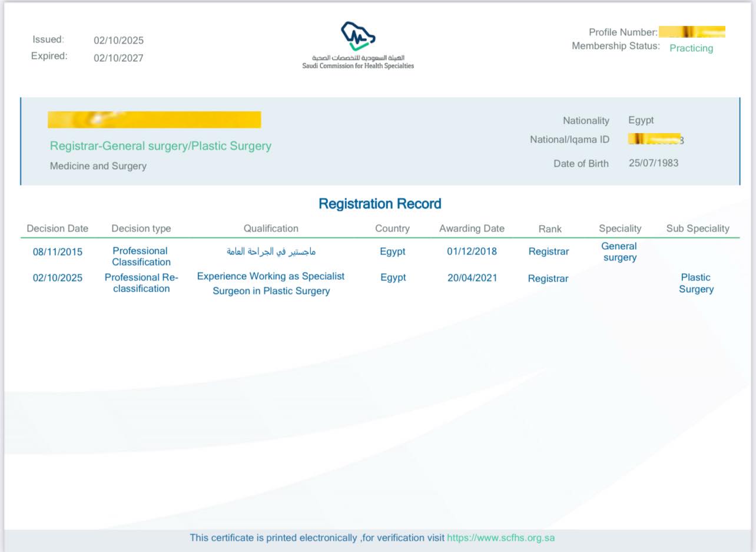
Task: Click Egypt in the Professional Re-classification row
Action: 393,278
